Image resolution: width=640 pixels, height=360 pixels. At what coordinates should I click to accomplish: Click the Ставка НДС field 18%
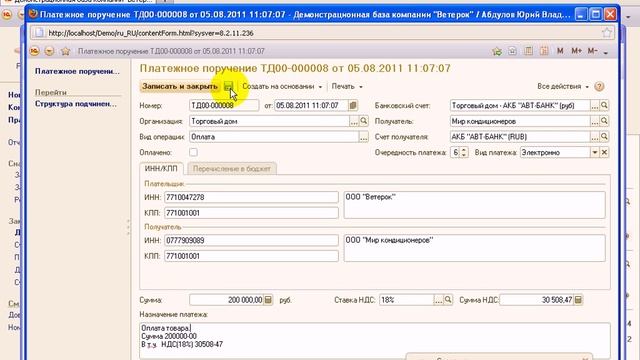tap(407, 300)
